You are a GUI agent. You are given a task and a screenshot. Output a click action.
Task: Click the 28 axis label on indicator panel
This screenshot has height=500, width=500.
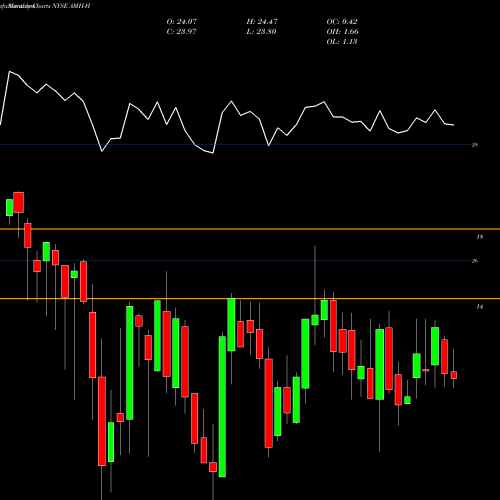[475, 145]
